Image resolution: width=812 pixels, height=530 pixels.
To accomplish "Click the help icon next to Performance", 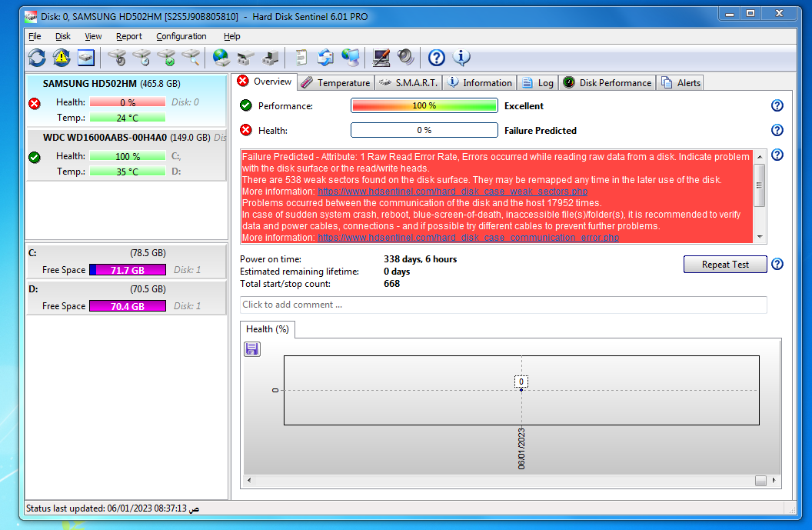I will (x=777, y=105).
